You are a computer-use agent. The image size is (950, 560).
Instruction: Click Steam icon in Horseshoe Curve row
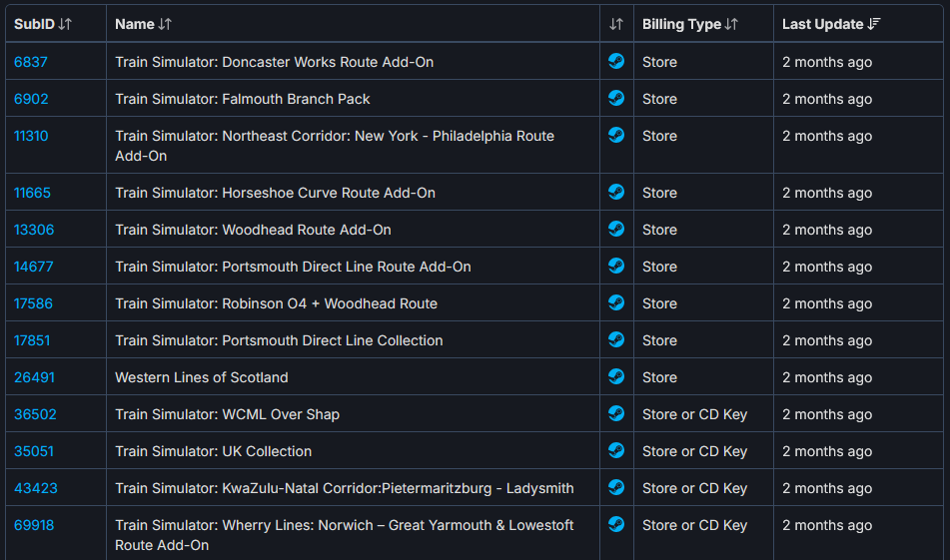click(x=616, y=192)
